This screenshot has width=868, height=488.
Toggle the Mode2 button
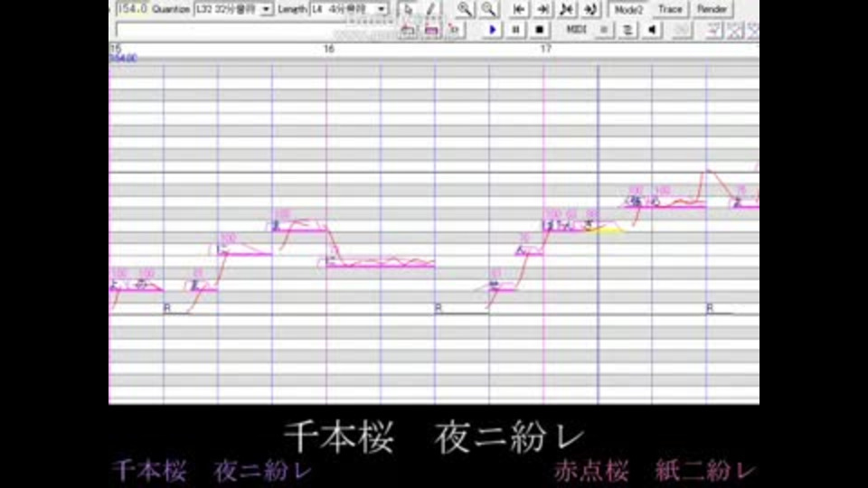[628, 9]
